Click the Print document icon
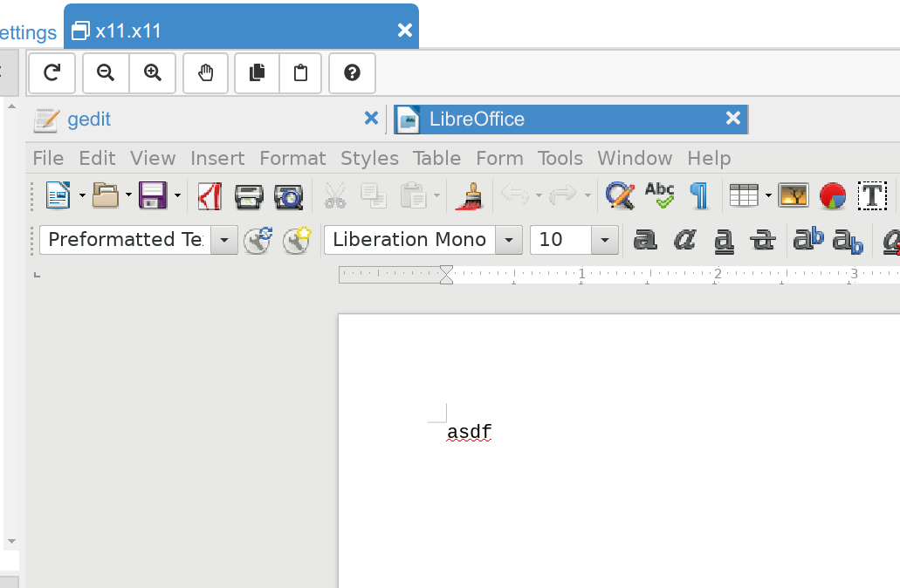Image resolution: width=900 pixels, height=588 pixels. pos(249,196)
